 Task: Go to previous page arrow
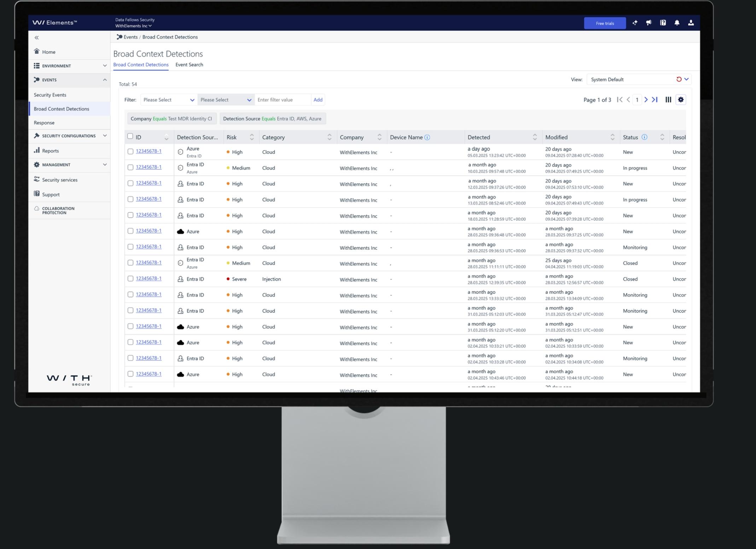coord(628,100)
